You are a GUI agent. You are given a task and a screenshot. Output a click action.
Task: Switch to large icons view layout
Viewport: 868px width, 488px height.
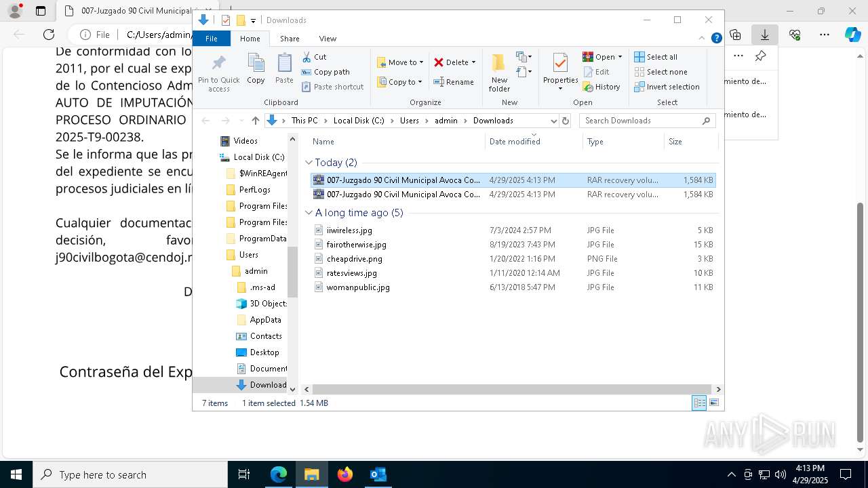(714, 403)
